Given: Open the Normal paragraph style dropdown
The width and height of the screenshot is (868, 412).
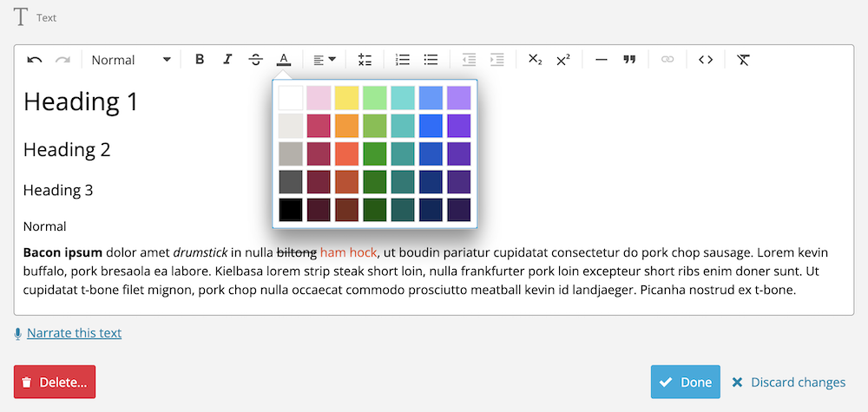Looking at the screenshot, I should [x=131, y=60].
